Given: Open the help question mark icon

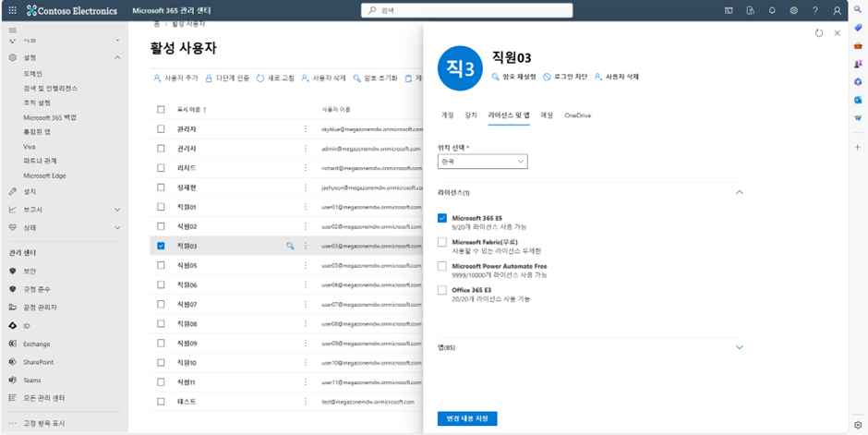Looking at the screenshot, I should pyautogui.click(x=814, y=10).
